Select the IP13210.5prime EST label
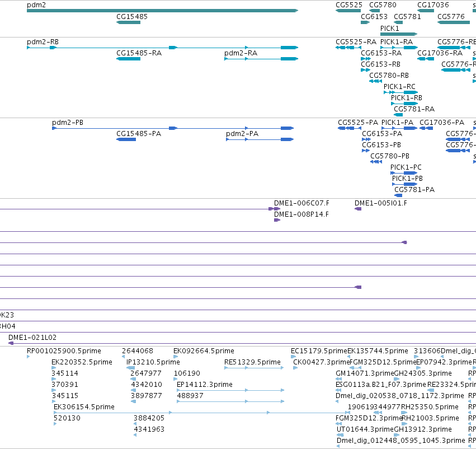The width and height of the screenshot is (476, 449). click(x=153, y=362)
